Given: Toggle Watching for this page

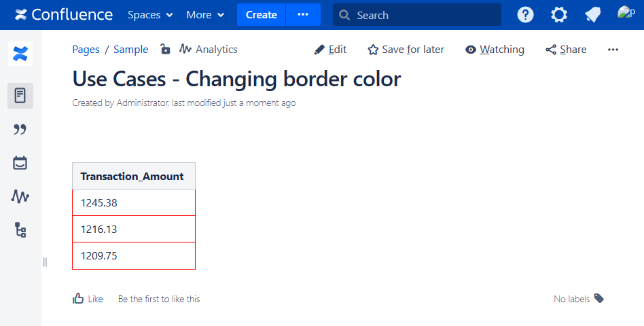Looking at the screenshot, I should tap(495, 50).
